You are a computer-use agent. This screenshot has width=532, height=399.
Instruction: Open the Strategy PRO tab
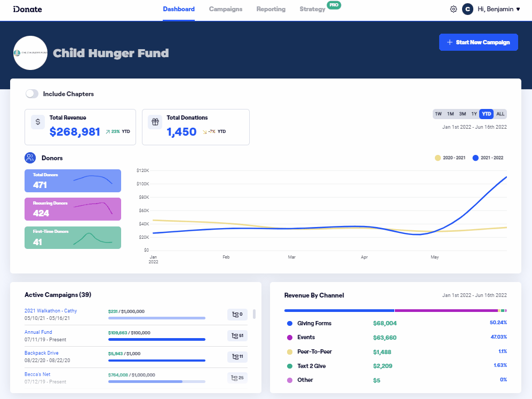pyautogui.click(x=313, y=9)
